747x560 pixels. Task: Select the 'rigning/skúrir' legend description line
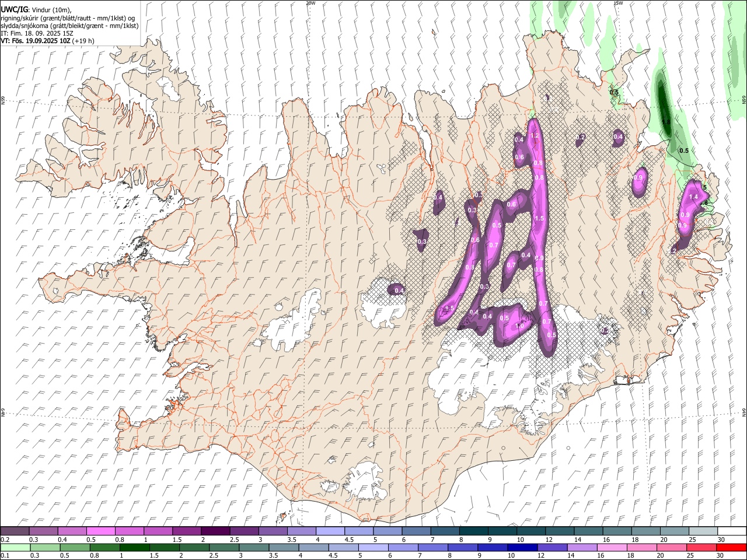point(69,18)
